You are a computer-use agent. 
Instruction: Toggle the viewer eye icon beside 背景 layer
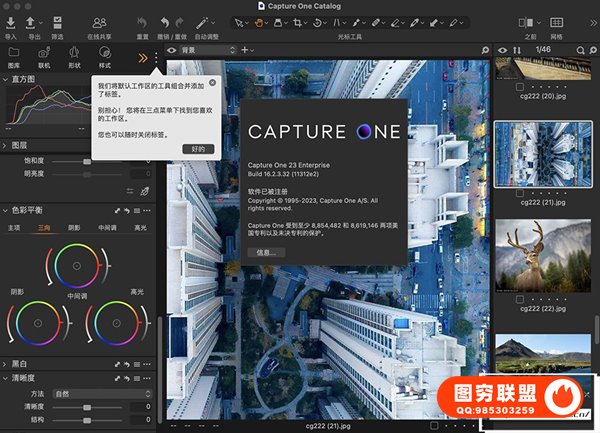(x=171, y=49)
